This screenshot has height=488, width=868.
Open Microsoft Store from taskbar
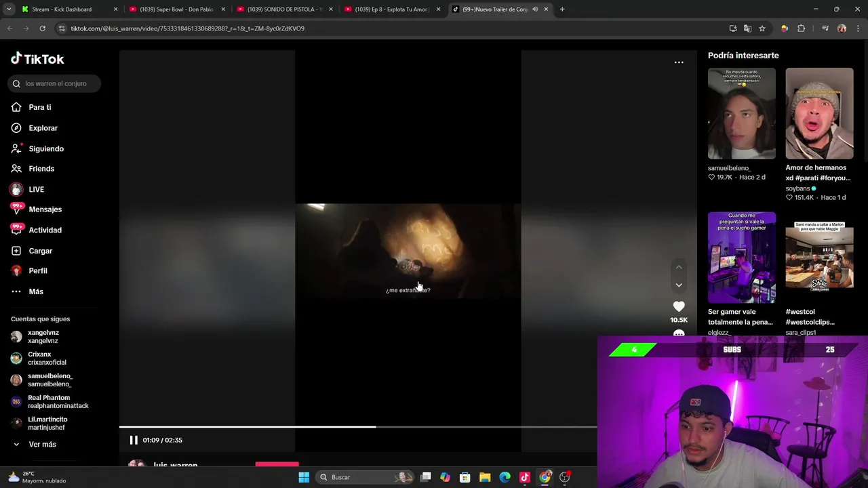(465, 477)
